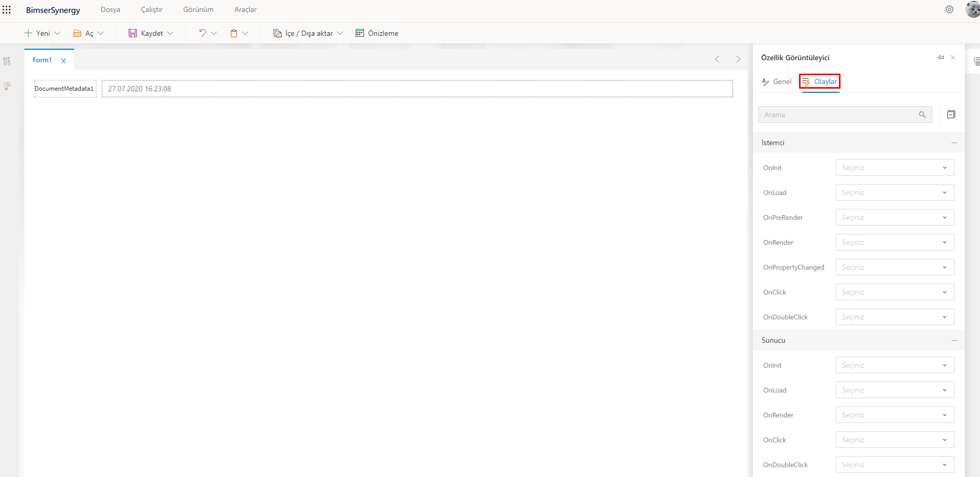Image resolution: width=980 pixels, height=477 pixels.
Task: Click the BimserSynergy logo text
Action: [x=53, y=10]
